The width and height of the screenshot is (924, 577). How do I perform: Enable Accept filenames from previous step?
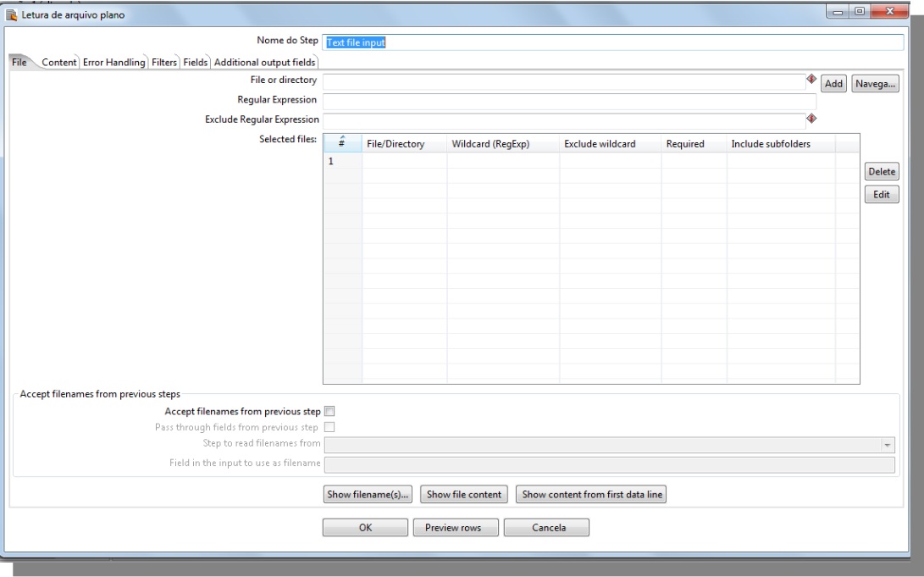point(330,412)
